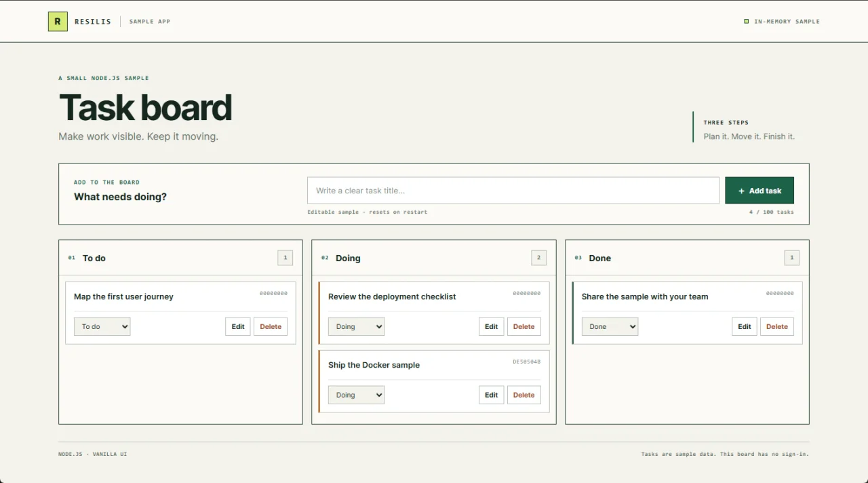Click the To do column title

pyautogui.click(x=94, y=258)
